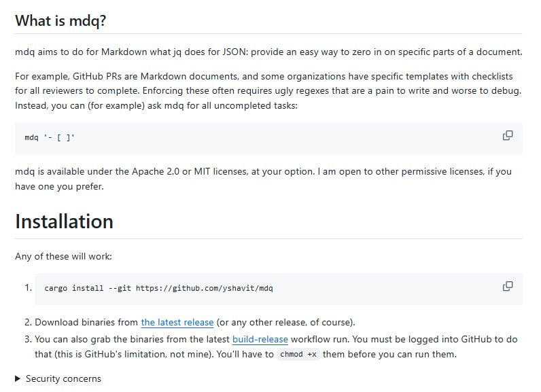Viewport: 541px width, 392px height.
Task: Click 'Any of these will work:' text
Action: (63, 256)
